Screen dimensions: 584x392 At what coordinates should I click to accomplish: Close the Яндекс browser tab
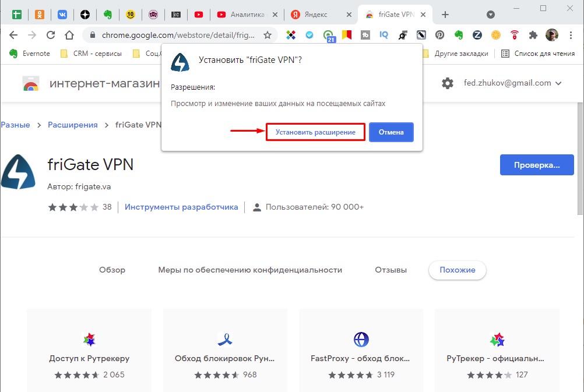click(349, 15)
